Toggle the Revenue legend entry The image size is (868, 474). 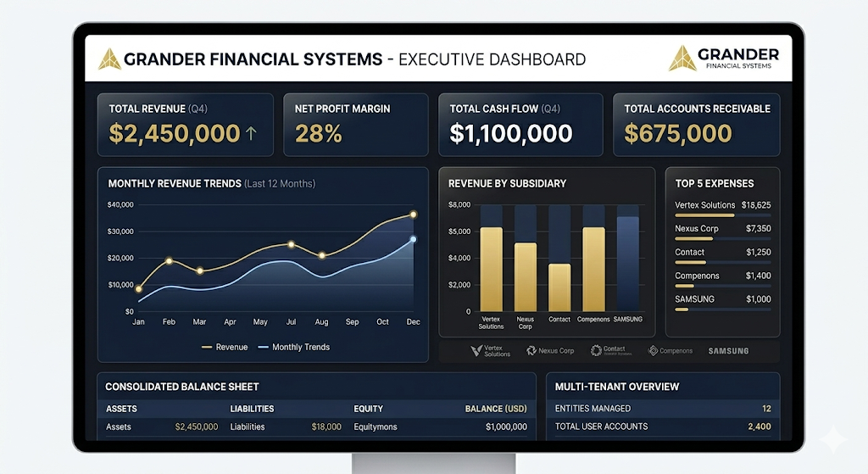[x=225, y=347]
